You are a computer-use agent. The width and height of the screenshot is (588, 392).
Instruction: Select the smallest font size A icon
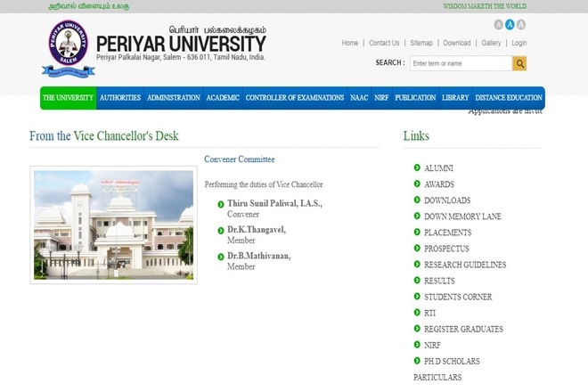[x=498, y=25]
